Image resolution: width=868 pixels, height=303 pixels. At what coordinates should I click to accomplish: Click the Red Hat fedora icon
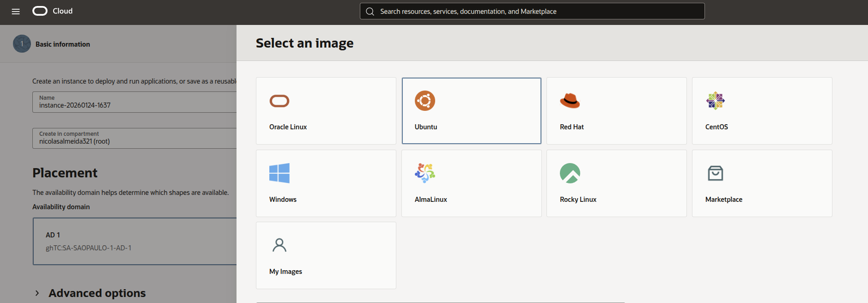click(x=570, y=101)
